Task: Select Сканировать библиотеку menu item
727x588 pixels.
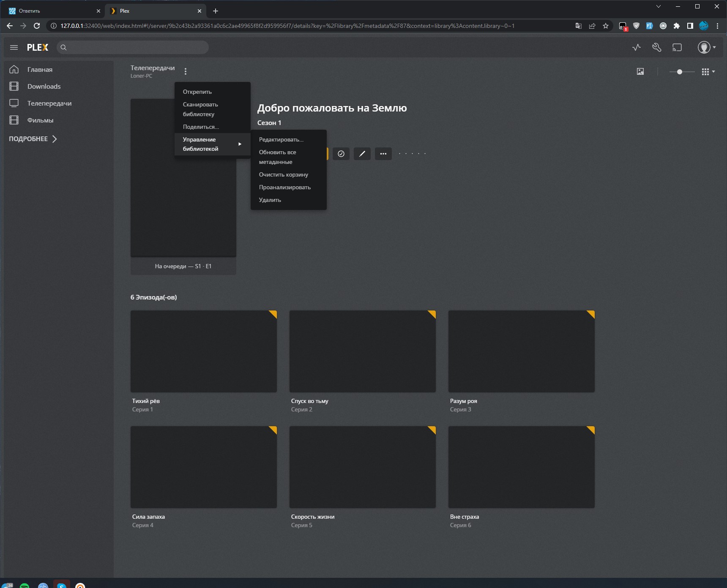Action: click(200, 109)
